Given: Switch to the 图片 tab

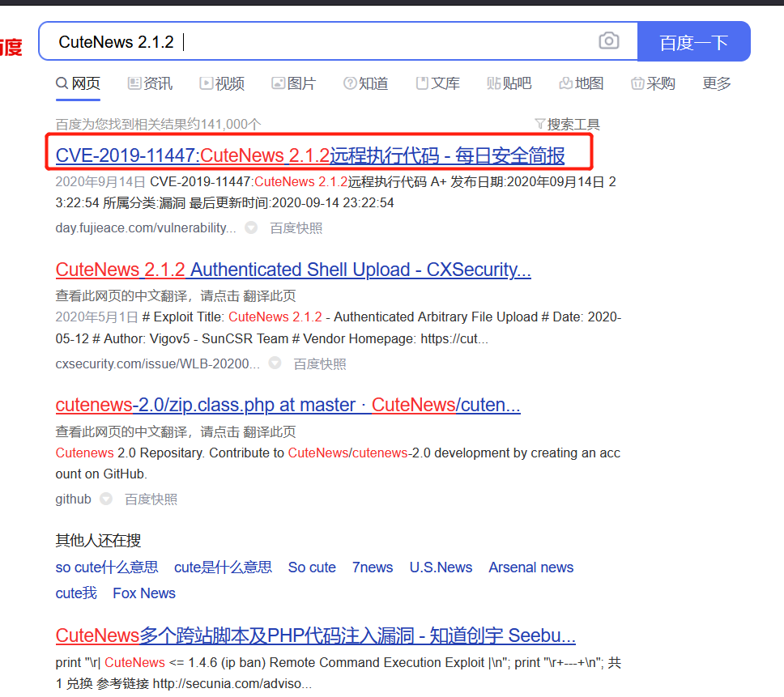Looking at the screenshot, I should [x=293, y=83].
